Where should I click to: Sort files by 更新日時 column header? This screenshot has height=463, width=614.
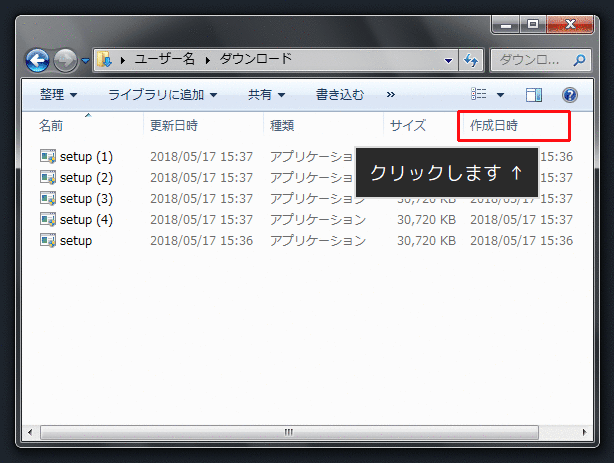click(174, 126)
